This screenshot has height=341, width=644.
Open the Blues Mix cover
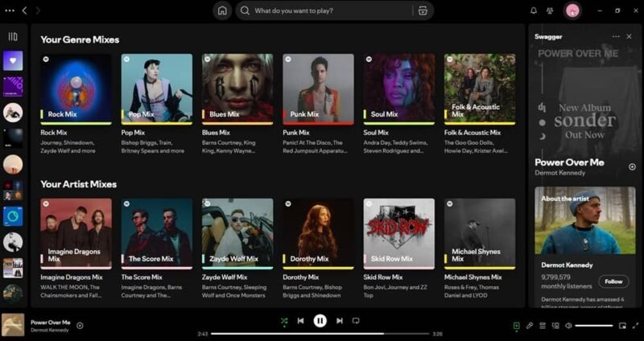click(x=237, y=89)
